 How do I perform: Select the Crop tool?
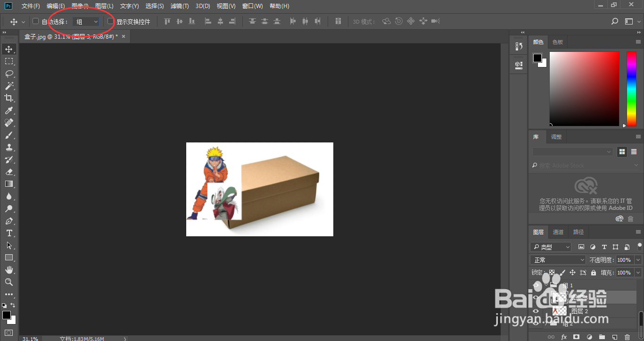(x=9, y=98)
